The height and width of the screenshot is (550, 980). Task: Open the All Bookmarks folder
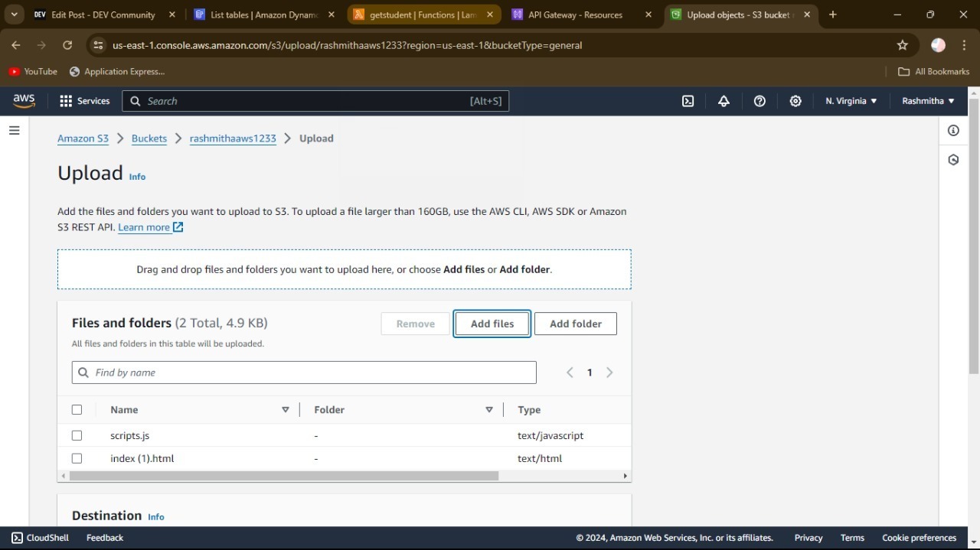click(x=933, y=71)
